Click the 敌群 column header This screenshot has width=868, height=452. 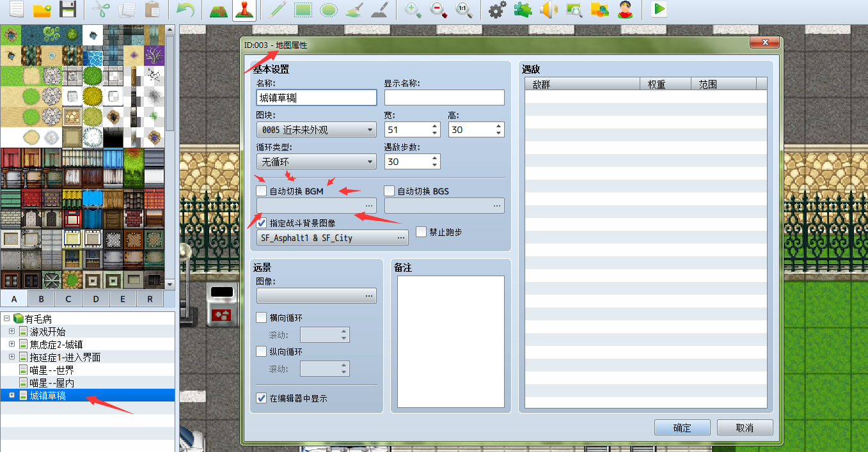582,84
